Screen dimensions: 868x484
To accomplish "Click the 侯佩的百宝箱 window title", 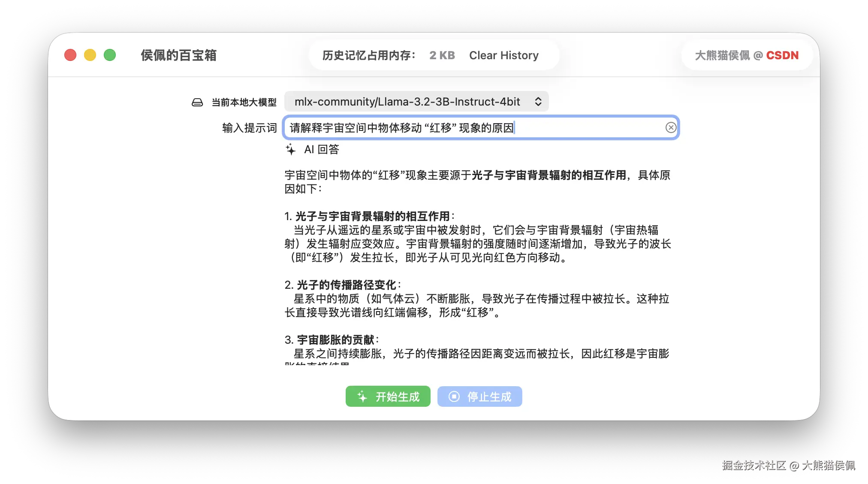I will [179, 55].
